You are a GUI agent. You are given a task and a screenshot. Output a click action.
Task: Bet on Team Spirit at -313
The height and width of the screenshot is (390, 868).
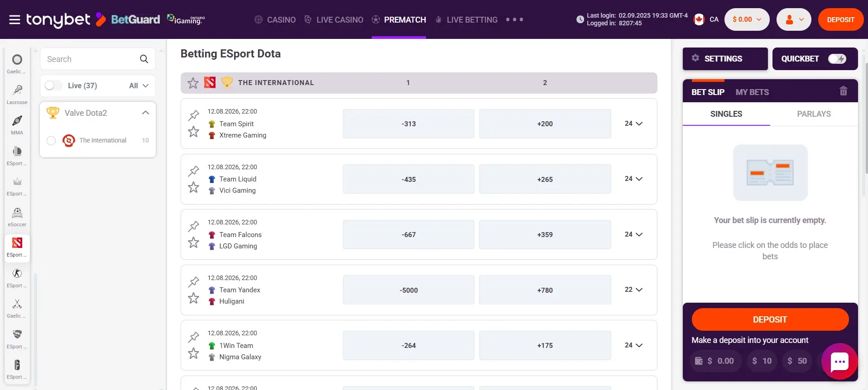(408, 124)
